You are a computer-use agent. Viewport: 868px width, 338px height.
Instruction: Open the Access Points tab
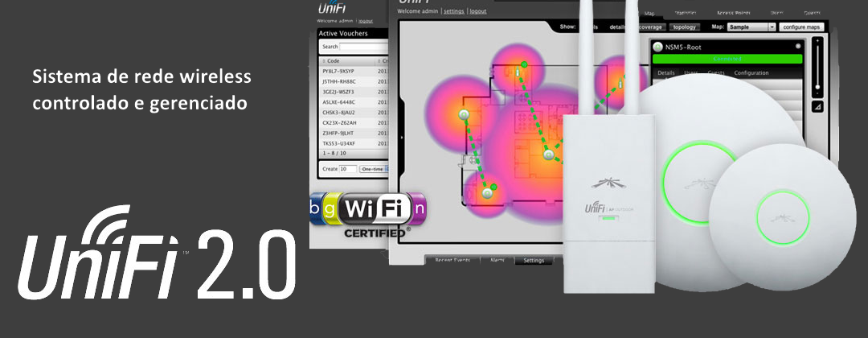pyautogui.click(x=732, y=13)
